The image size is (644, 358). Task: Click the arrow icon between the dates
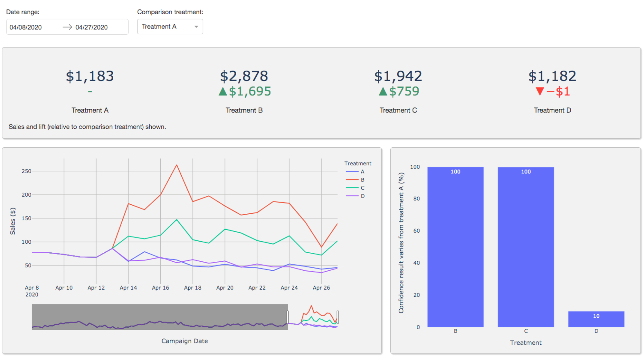pos(67,27)
